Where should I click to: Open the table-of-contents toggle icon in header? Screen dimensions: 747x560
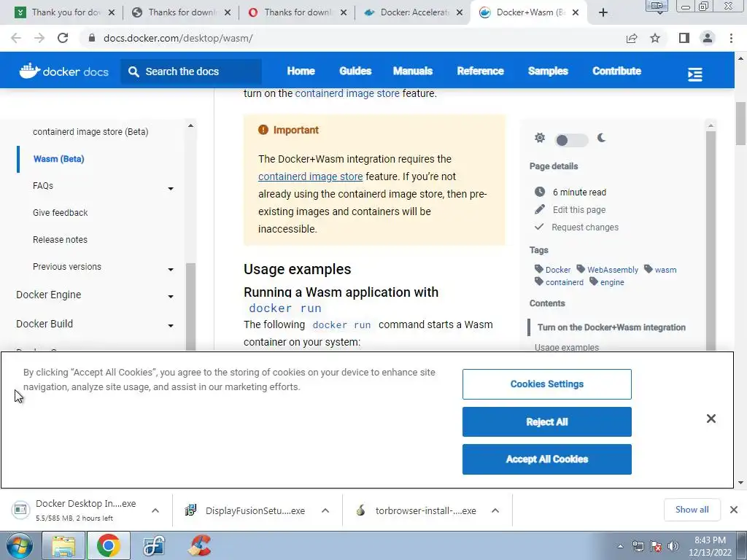[694, 74]
